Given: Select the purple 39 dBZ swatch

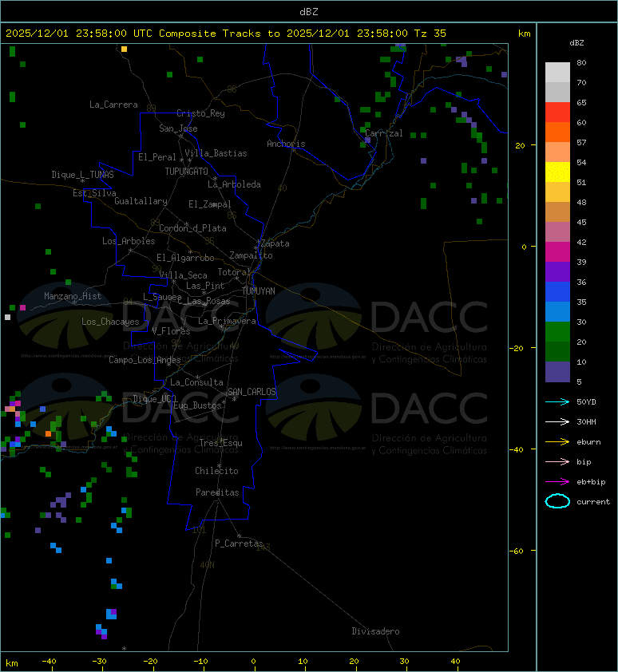Looking at the screenshot, I should [557, 271].
